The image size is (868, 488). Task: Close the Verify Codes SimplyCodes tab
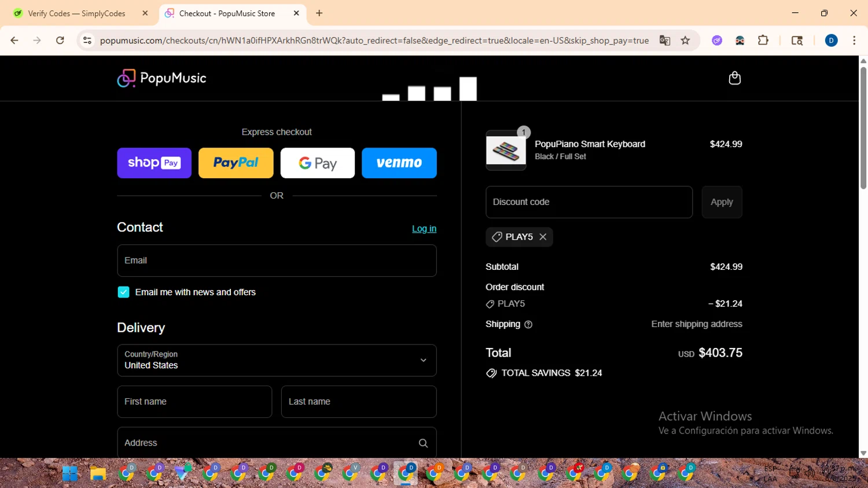coord(145,13)
